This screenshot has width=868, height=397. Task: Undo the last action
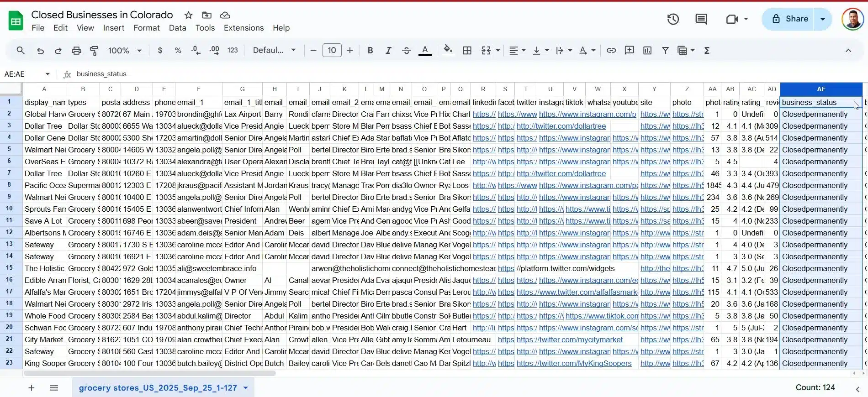[40, 50]
